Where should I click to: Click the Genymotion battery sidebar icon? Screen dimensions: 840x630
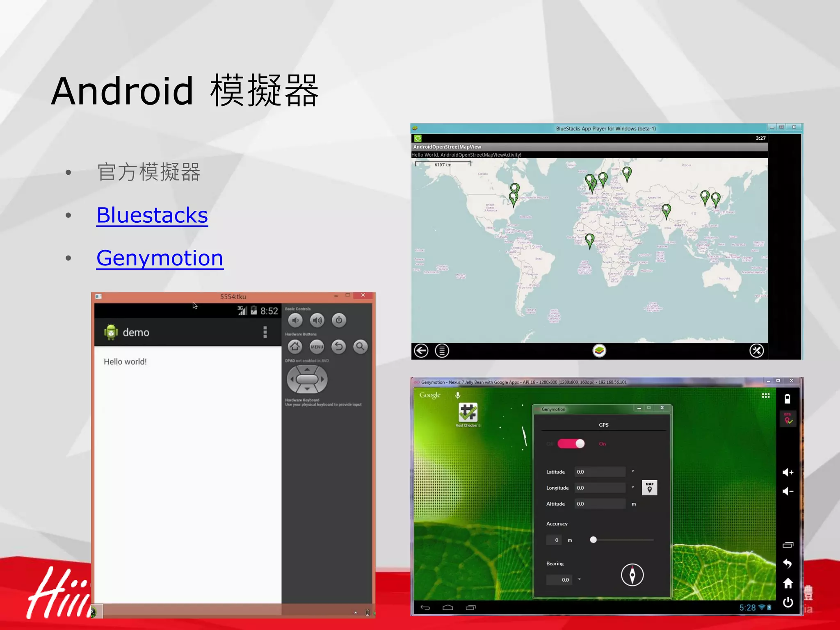click(787, 399)
